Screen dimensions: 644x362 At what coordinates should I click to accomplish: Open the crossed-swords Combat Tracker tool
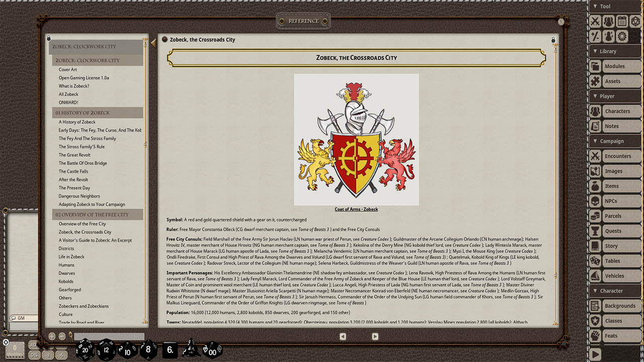(x=596, y=21)
